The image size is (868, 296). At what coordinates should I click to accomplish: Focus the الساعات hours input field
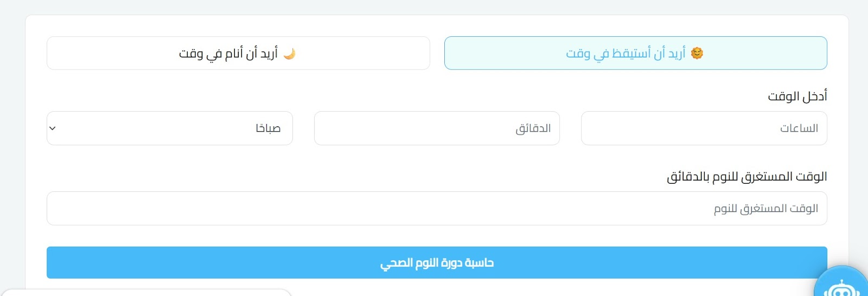pos(704,128)
